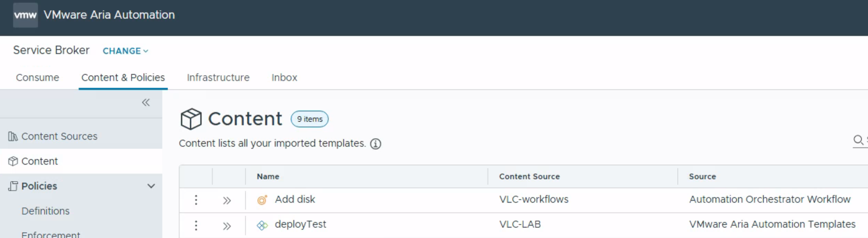Click the Add disk item name
Viewport: 868px width, 238px height.
coord(295,199)
